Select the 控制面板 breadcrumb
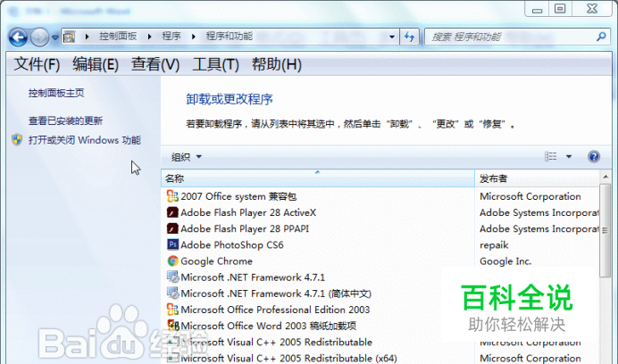The image size is (618, 364). 118,37
